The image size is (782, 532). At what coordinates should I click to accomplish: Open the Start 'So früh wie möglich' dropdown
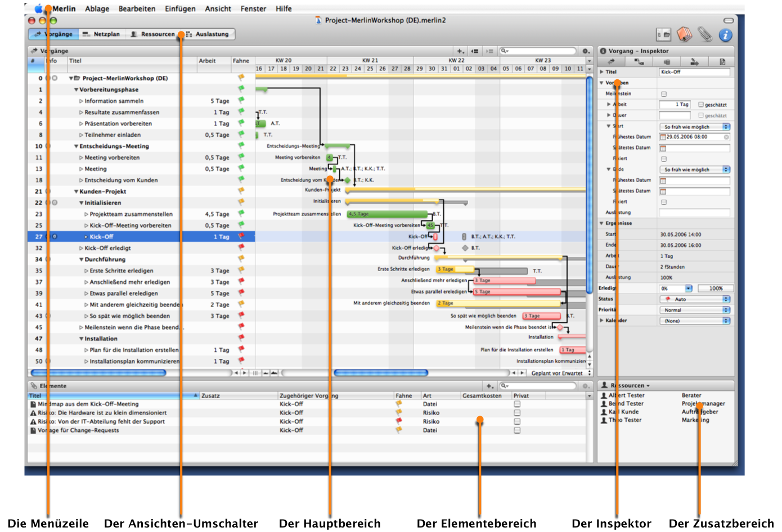point(695,127)
